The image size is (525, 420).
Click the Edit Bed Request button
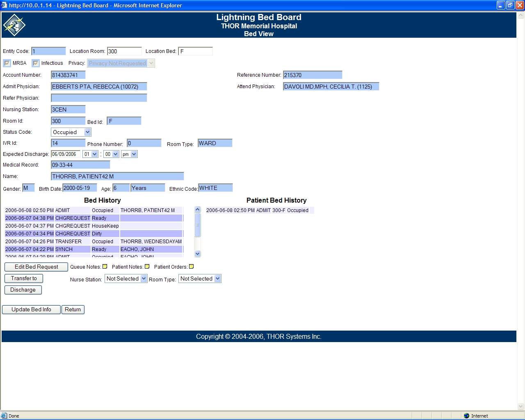(x=36, y=267)
